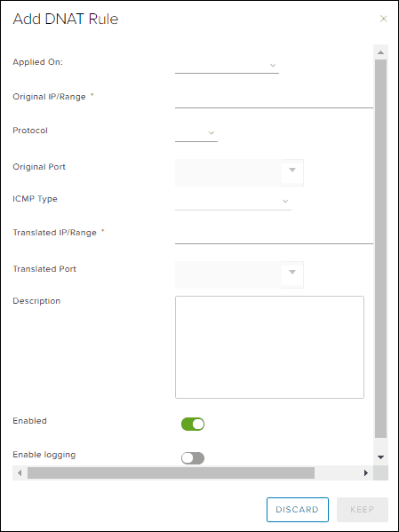Click the Translated Port text field
The image size is (399, 532).
(228, 274)
